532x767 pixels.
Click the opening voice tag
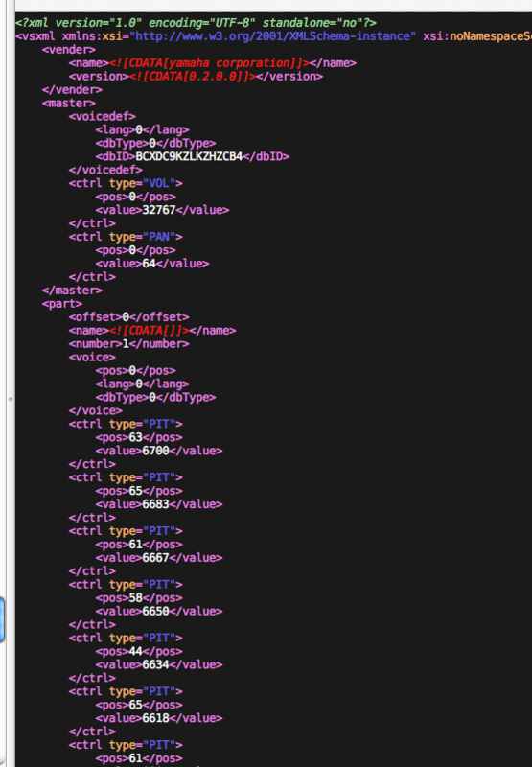92,357
